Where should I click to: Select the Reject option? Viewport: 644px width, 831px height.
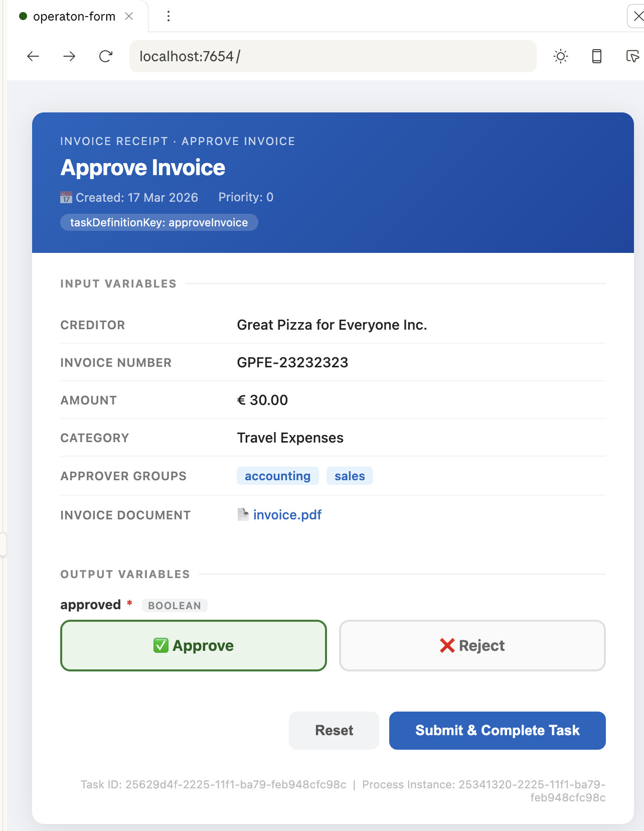472,645
